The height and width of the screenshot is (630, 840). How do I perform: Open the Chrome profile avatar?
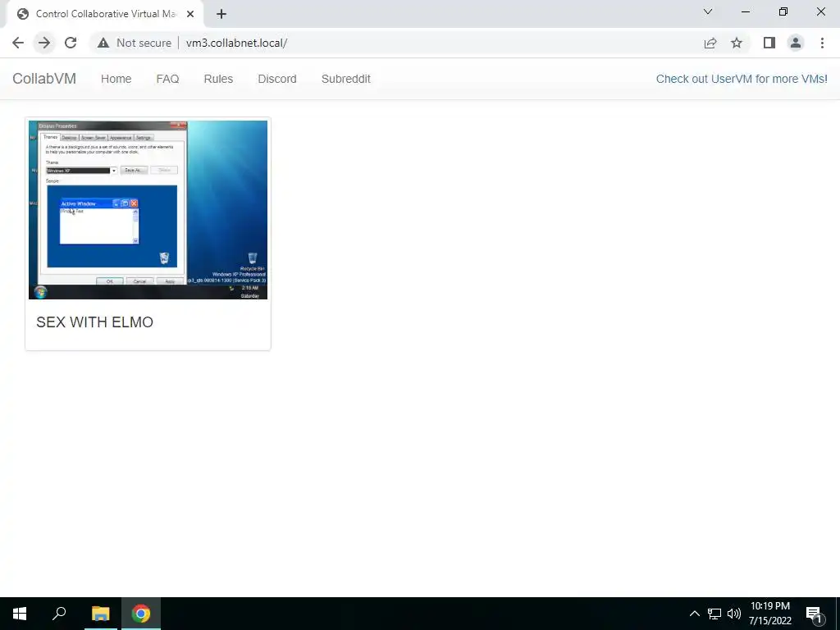[796, 43]
